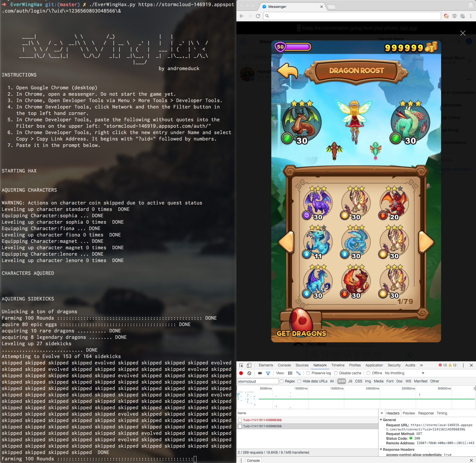The height and width of the screenshot is (463, 476).
Task: Select the Messenger browser tab
Action: pos(292,7)
